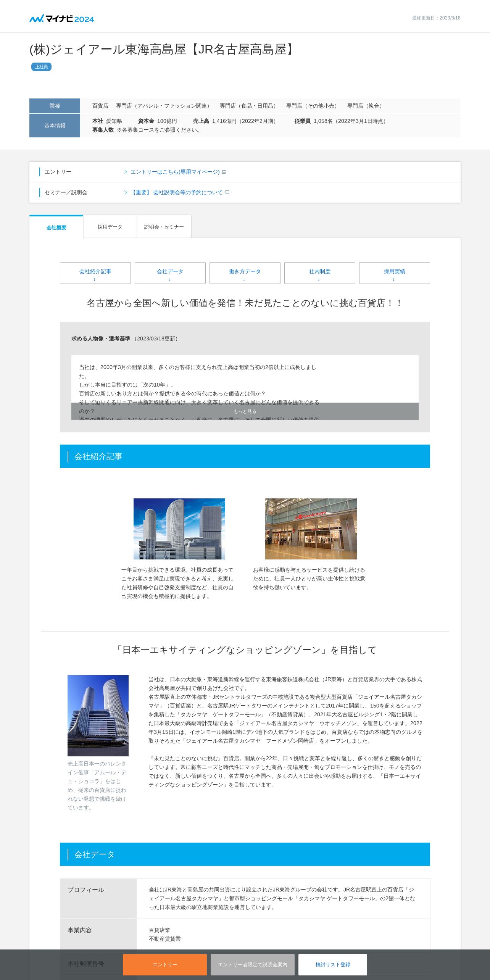This screenshot has width=490, height=980.
Task: Open エントリーはこちら(専用マイページ) link
Action: [175, 172]
